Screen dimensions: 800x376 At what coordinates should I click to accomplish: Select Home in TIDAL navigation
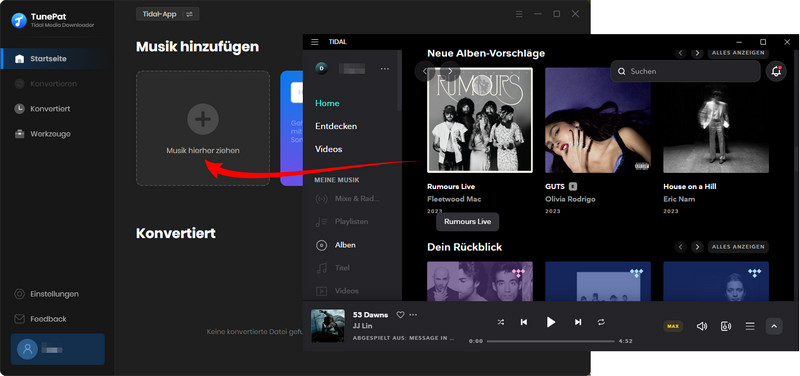[327, 103]
